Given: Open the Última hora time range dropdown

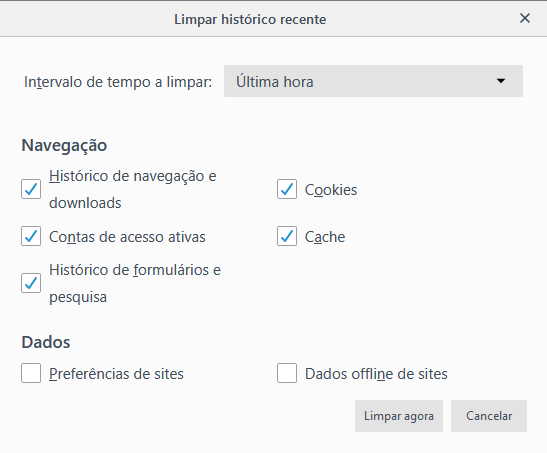Looking at the screenshot, I should [x=373, y=81].
